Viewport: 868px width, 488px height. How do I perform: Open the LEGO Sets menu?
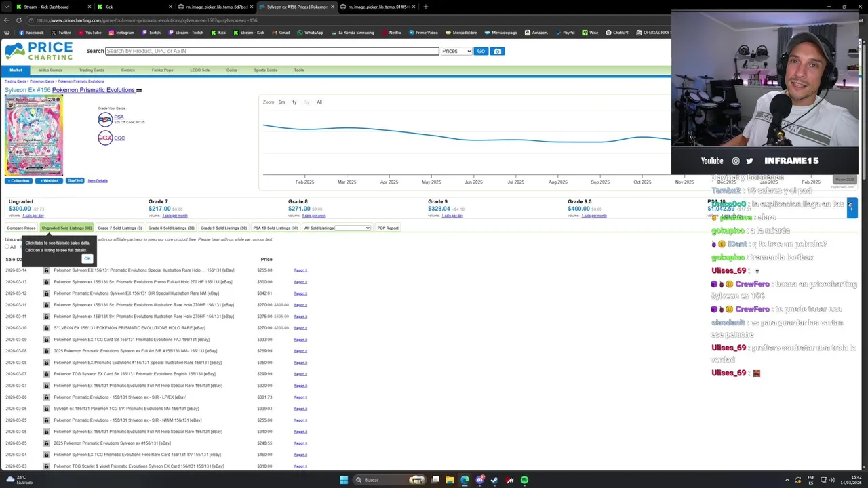point(200,70)
